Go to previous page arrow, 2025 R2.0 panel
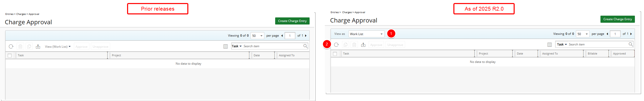The height and width of the screenshot is (101, 644). (x=607, y=34)
